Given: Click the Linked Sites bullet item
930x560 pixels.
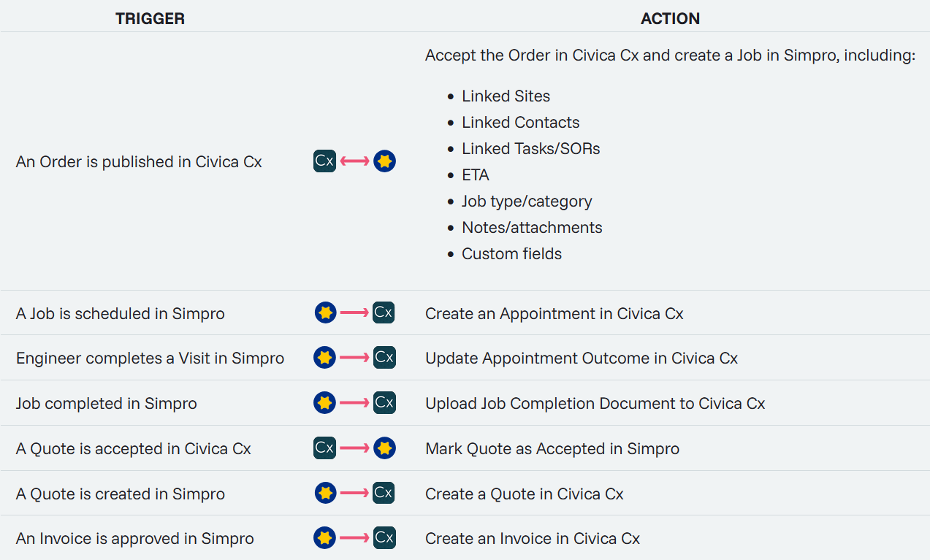Looking at the screenshot, I should [506, 96].
